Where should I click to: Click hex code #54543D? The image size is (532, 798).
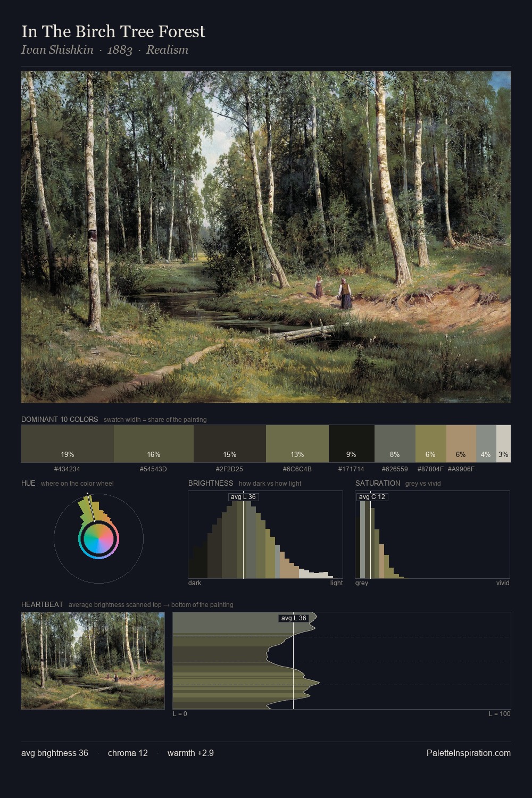[x=154, y=469]
